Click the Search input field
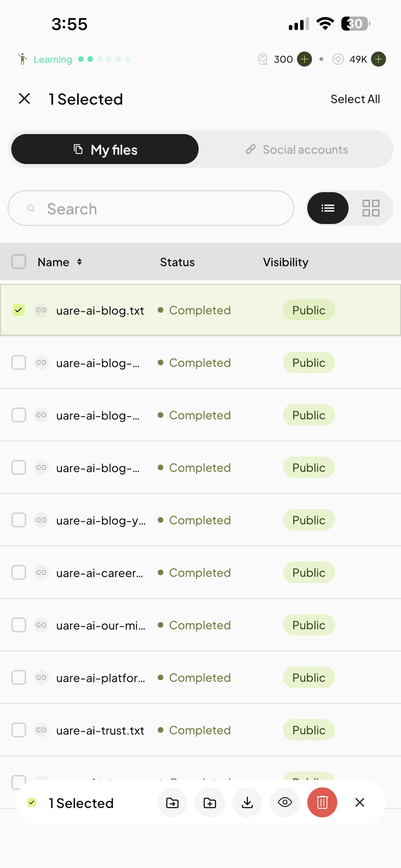Viewport: 401px width, 868px height. pyautogui.click(x=151, y=208)
